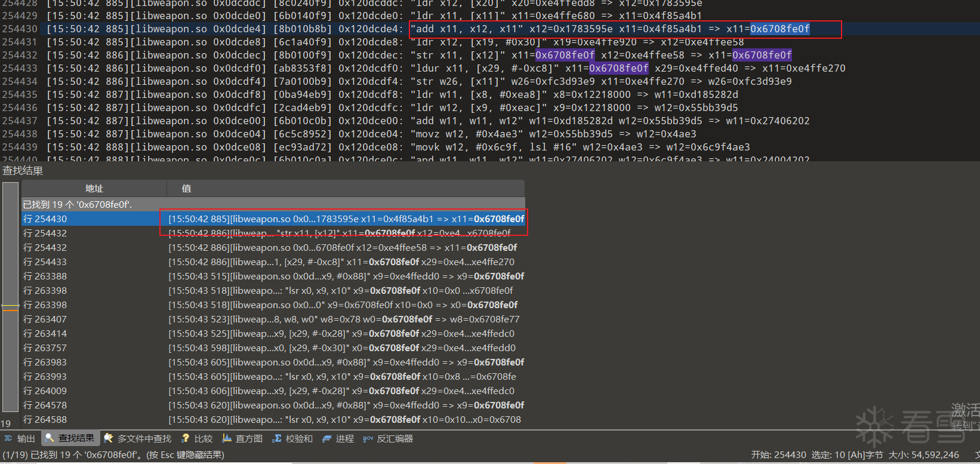Click line number 254436 in the editor

pyautogui.click(x=20, y=107)
